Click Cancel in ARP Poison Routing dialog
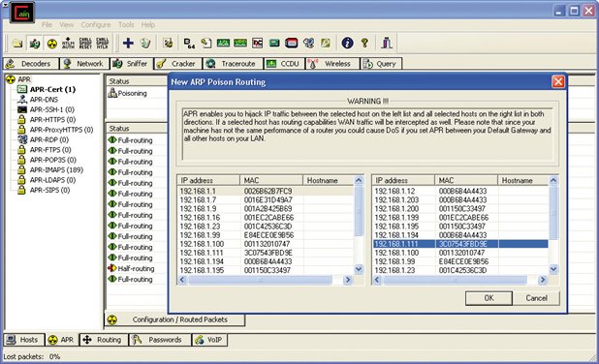The width and height of the screenshot is (599, 364). [536, 298]
